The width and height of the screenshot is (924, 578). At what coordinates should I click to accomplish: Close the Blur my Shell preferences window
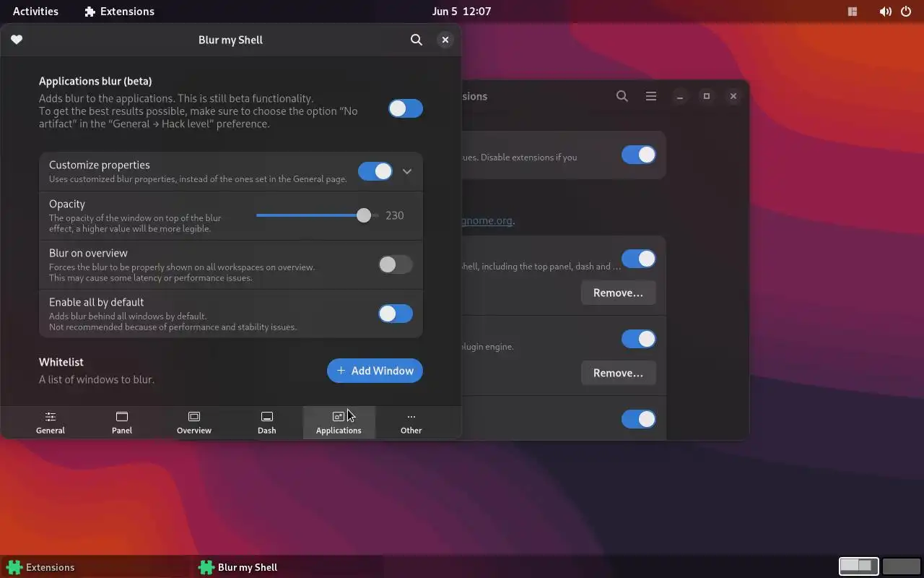pos(445,40)
